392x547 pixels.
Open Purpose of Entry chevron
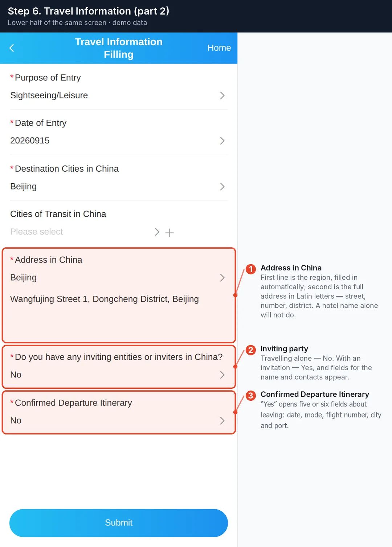click(x=222, y=95)
